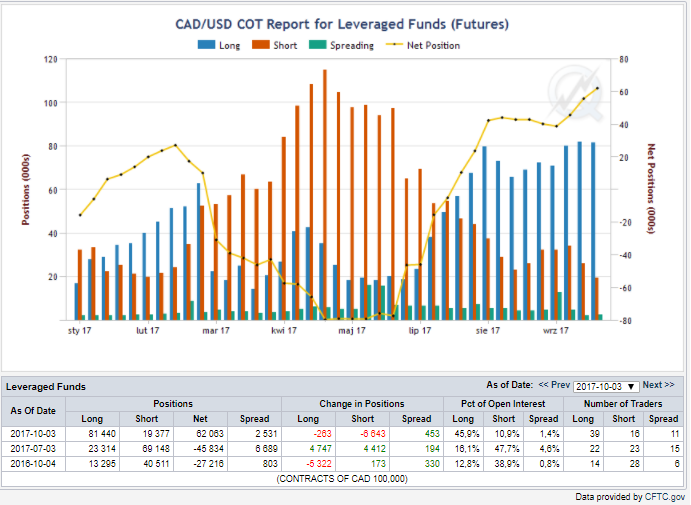Image resolution: width=691 pixels, height=505 pixels.
Task: Click change in Long value -263
Action: pos(322,434)
